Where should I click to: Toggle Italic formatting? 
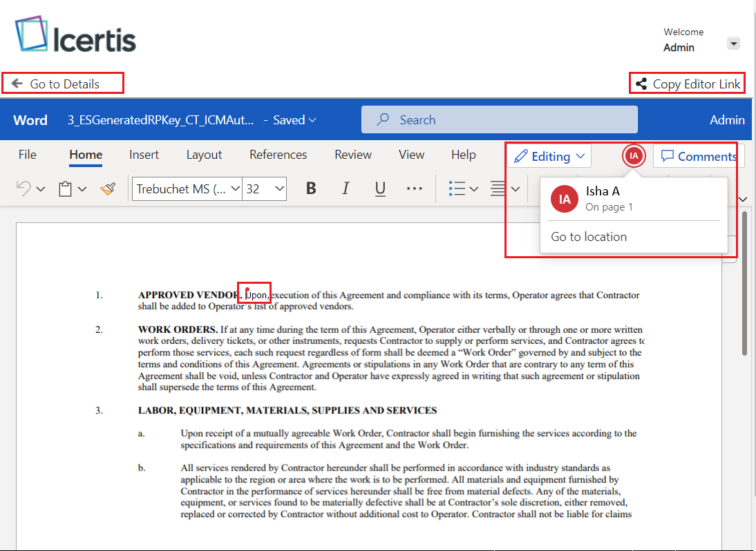coord(346,188)
